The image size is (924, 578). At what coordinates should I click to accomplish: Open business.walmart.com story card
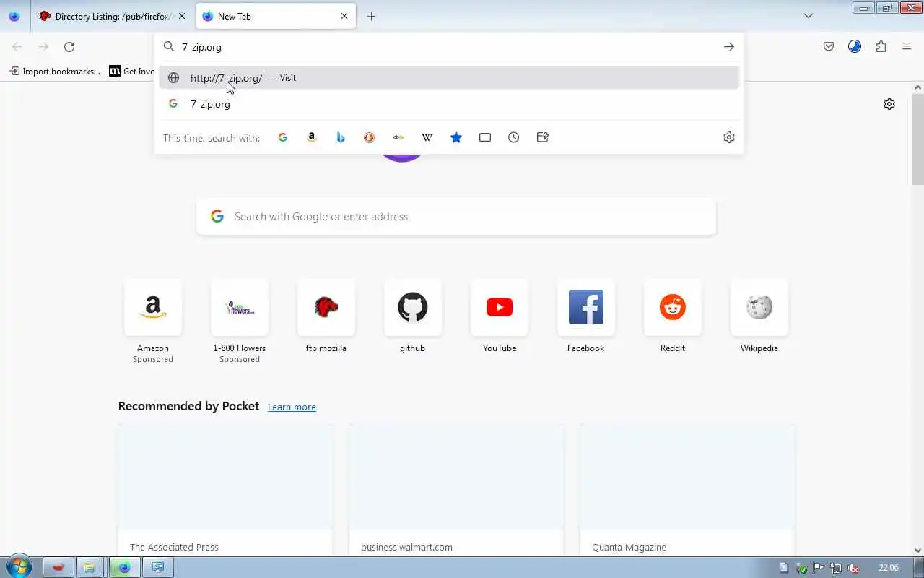456,491
